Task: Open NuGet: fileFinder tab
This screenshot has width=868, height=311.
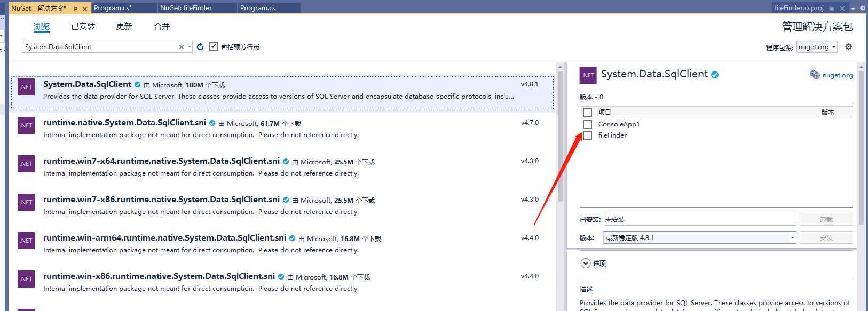Action: (x=198, y=8)
